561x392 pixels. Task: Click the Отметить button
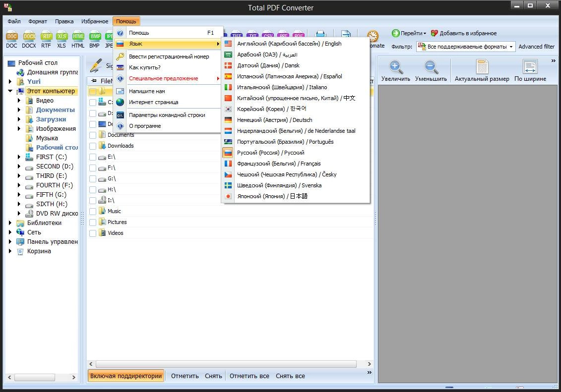[x=185, y=376]
